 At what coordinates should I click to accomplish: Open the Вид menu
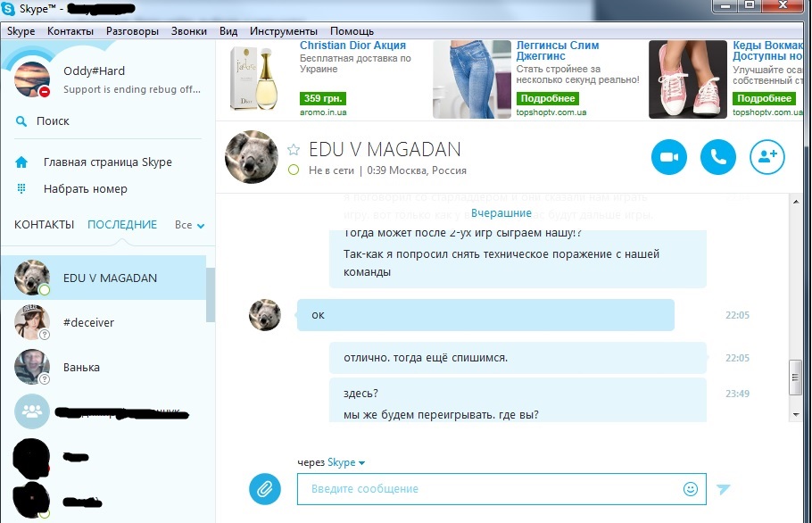coord(228,31)
